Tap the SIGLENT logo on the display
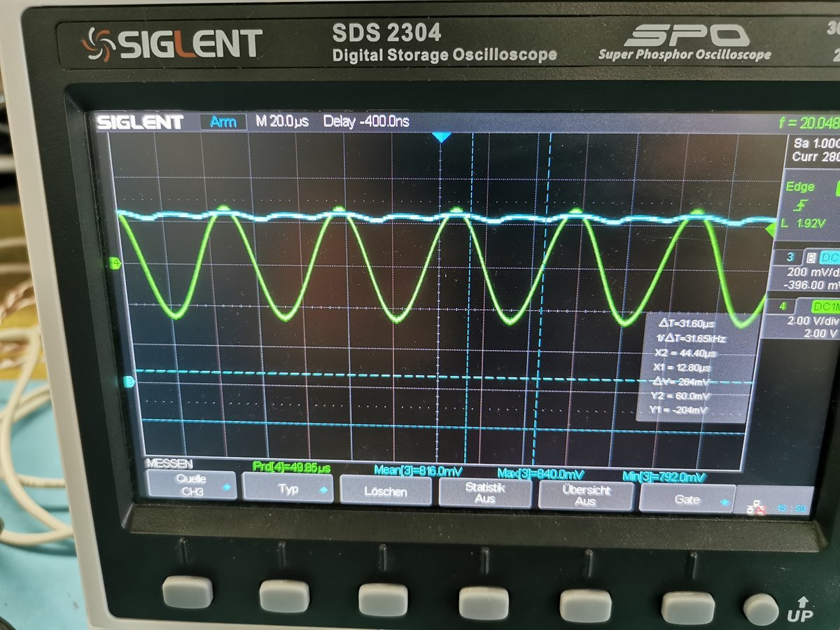The height and width of the screenshot is (630, 840). tap(140, 122)
